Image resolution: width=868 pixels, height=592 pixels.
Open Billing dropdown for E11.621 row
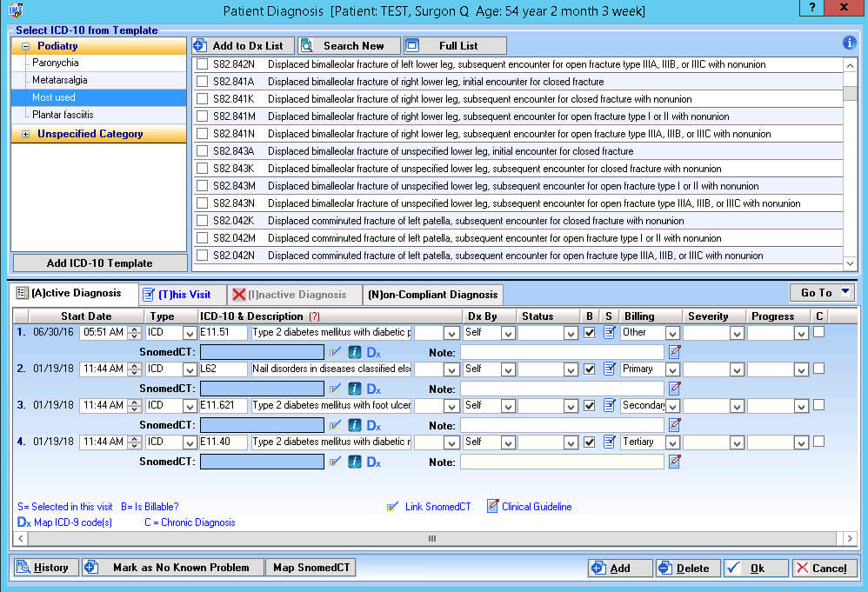pyautogui.click(x=672, y=406)
